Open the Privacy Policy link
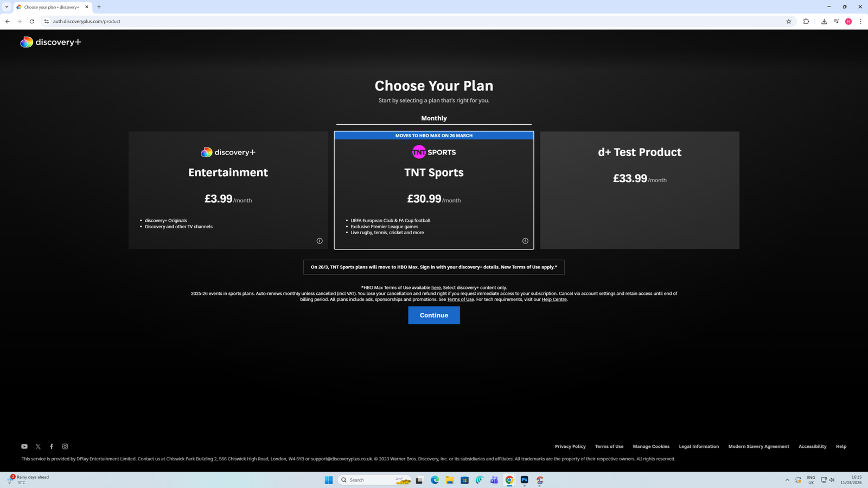The height and width of the screenshot is (488, 868). 570,446
